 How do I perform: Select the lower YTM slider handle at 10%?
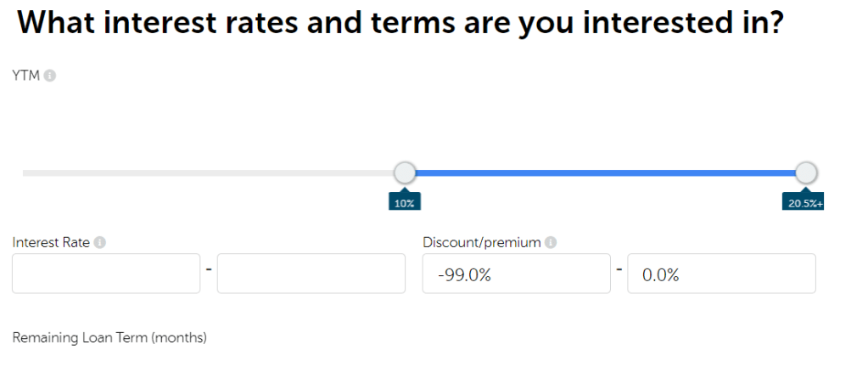click(406, 173)
